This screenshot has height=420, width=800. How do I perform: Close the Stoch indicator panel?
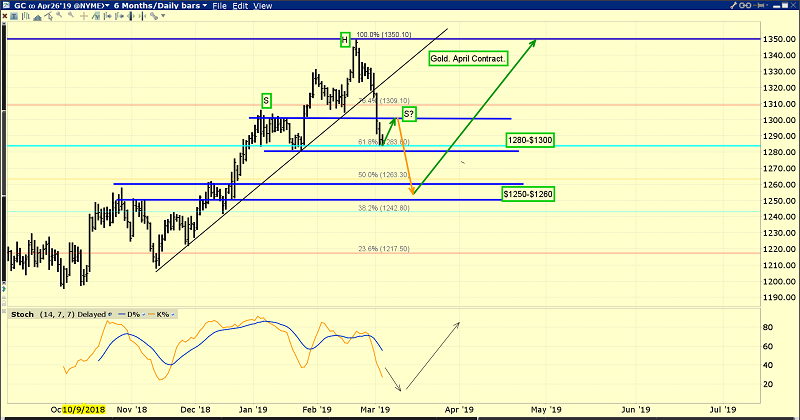(x=4, y=311)
